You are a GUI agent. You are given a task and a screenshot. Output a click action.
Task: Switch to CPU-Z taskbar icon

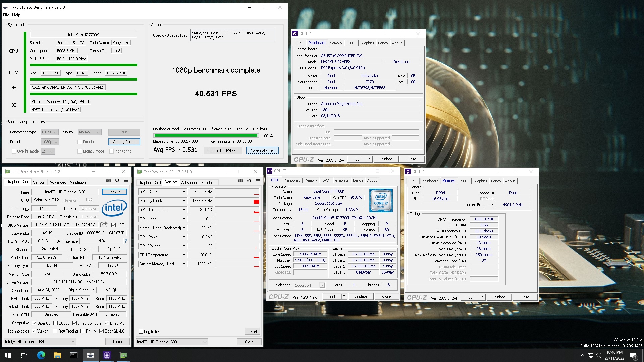(x=107, y=355)
